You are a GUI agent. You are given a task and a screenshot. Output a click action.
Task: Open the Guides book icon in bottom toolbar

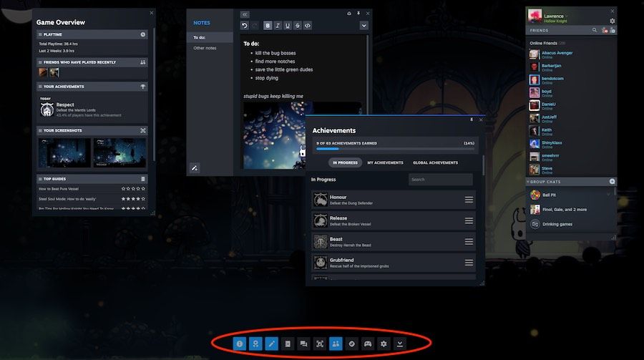pyautogui.click(x=288, y=344)
